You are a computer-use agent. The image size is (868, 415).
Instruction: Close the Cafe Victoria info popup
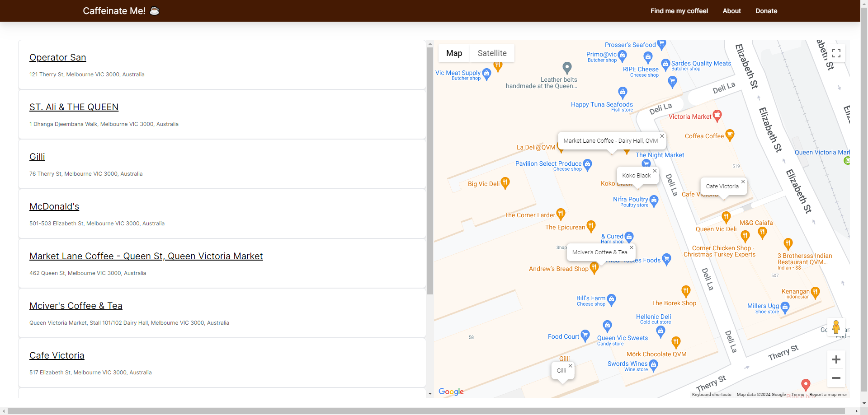pos(743,182)
